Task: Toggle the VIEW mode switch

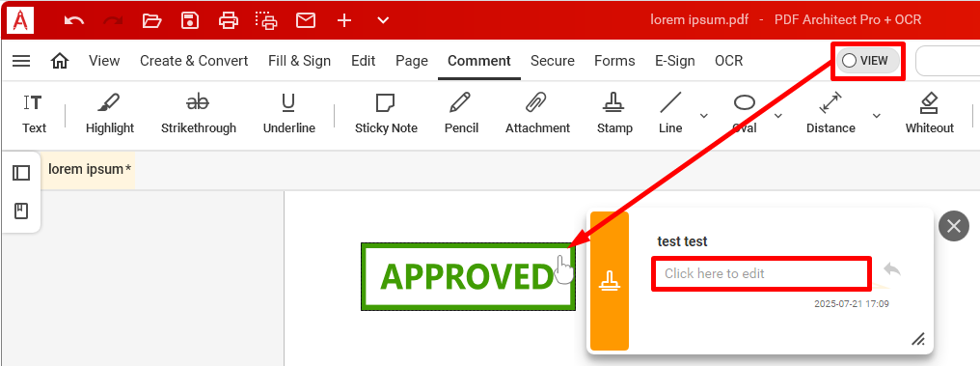Action: tap(867, 61)
